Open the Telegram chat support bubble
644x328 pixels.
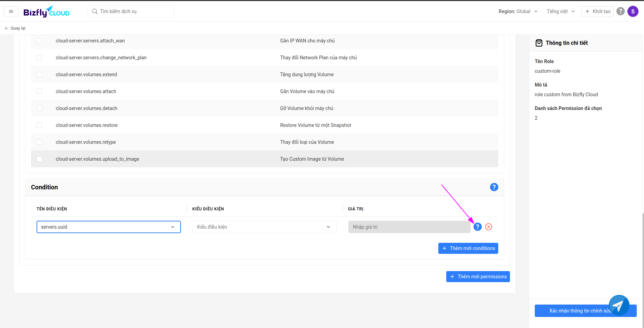click(619, 305)
